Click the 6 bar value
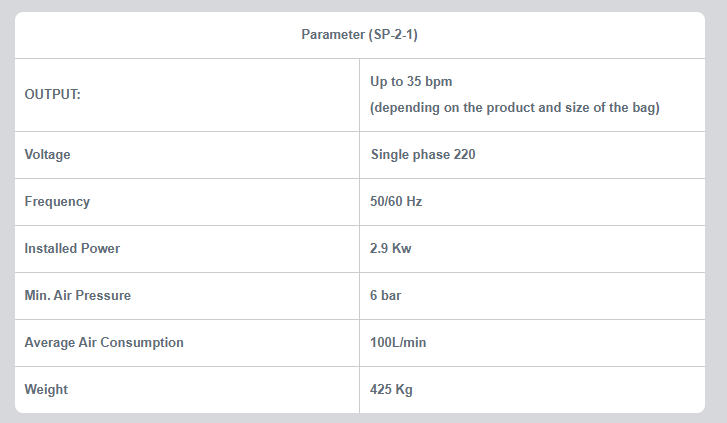Viewport: 727px width, 423px height. 386,296
